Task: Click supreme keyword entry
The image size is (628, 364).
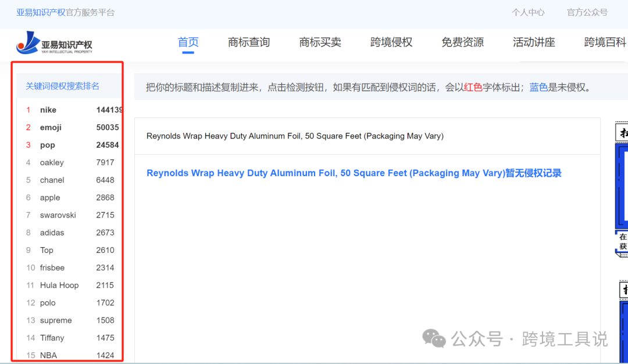Action: pos(56,320)
